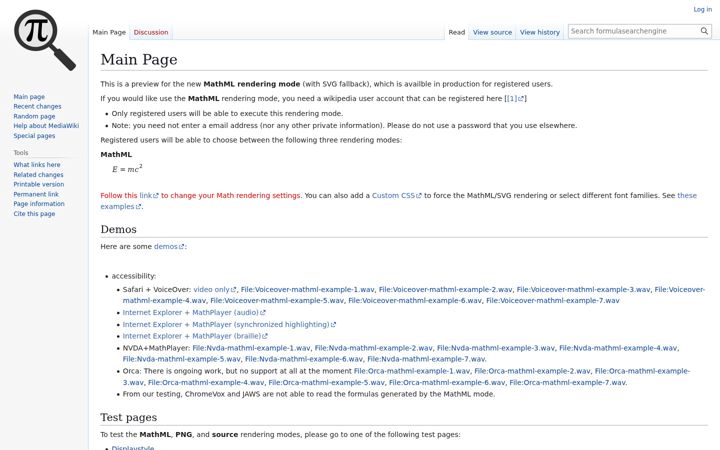The width and height of the screenshot is (720, 450).
Task: Open File:Nvda-mathml-example-5.wav
Action: pyautogui.click(x=181, y=359)
